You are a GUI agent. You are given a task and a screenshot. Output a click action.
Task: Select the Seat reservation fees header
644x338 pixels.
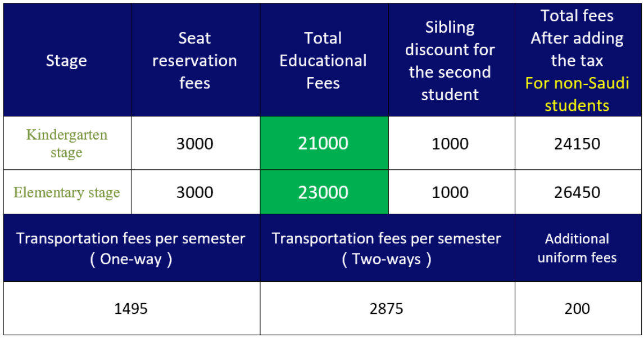196,60
